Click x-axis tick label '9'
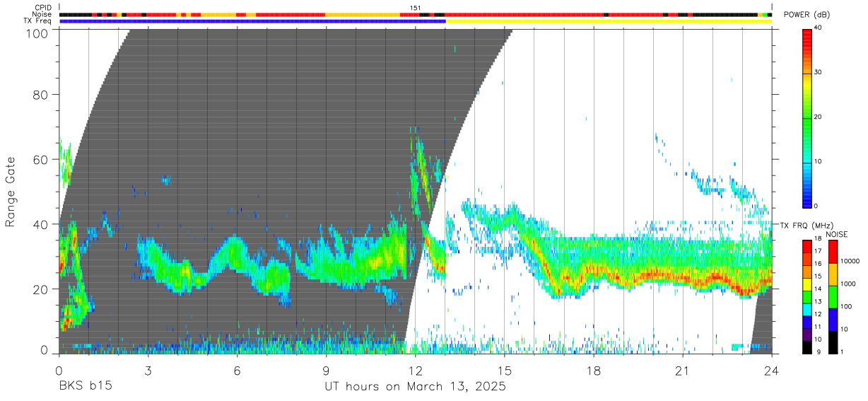Image resolution: width=868 pixels, height=401 pixels. (326, 371)
